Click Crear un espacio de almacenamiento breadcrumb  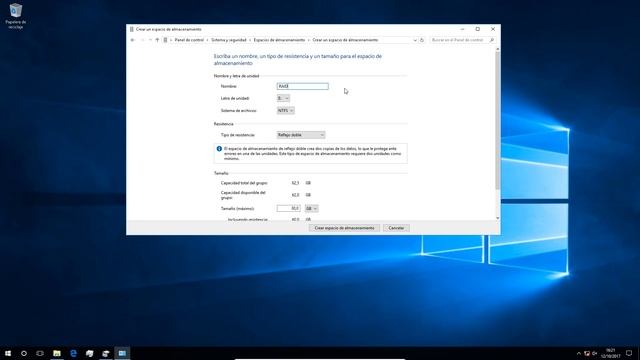(345, 40)
